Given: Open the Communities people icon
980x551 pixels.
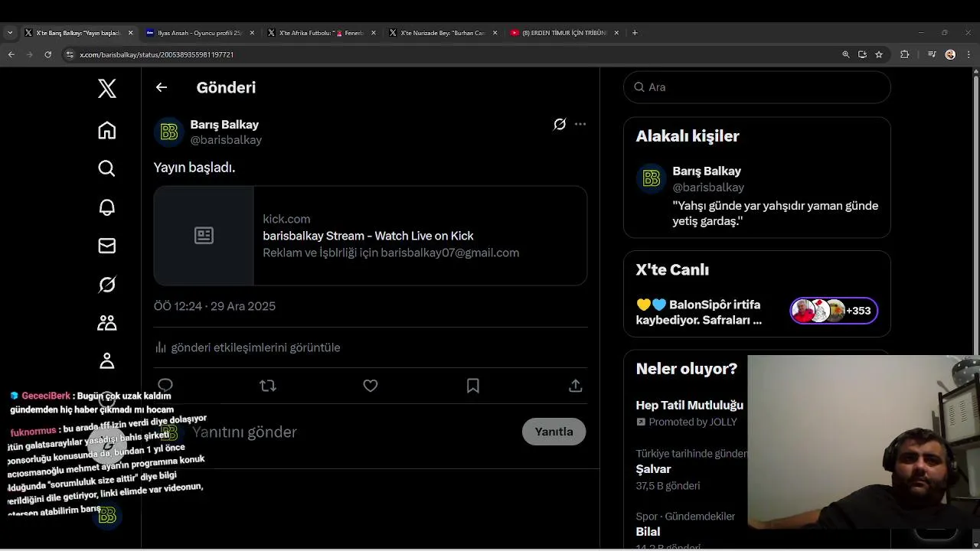Looking at the screenshot, I should coord(107,323).
